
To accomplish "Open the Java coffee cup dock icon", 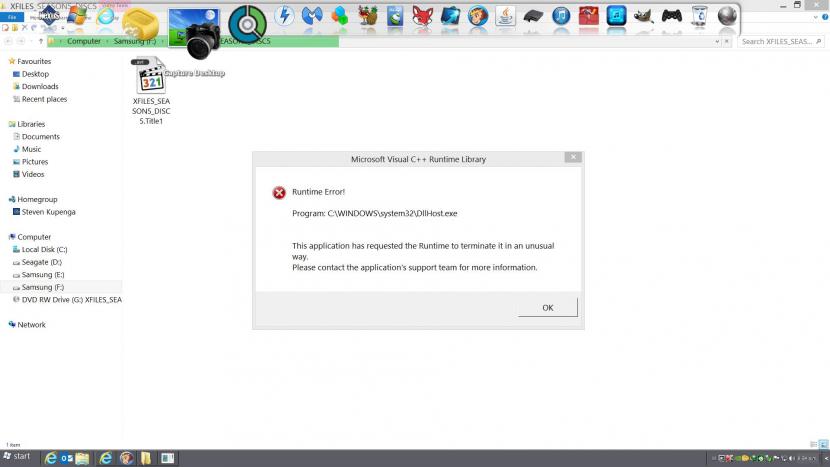I will pos(506,16).
